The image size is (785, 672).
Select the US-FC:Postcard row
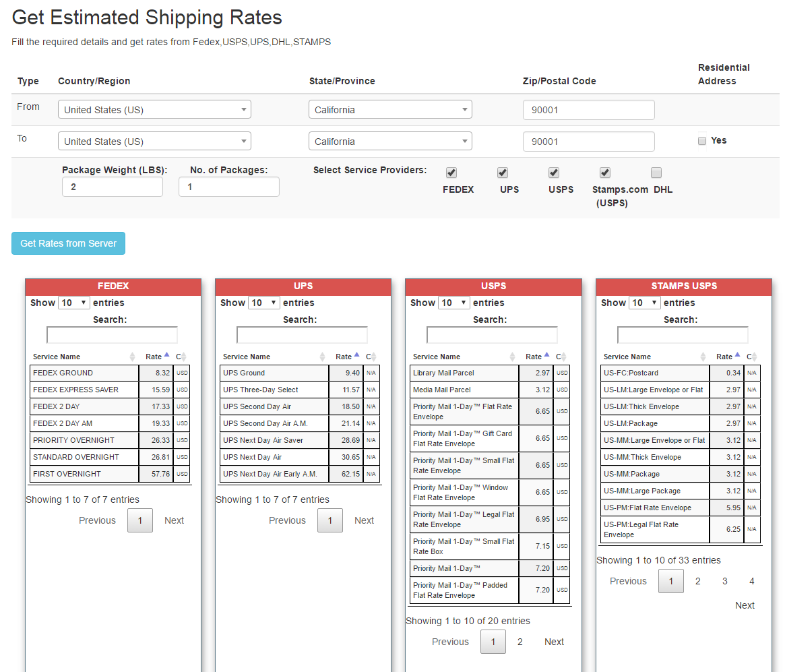681,373
